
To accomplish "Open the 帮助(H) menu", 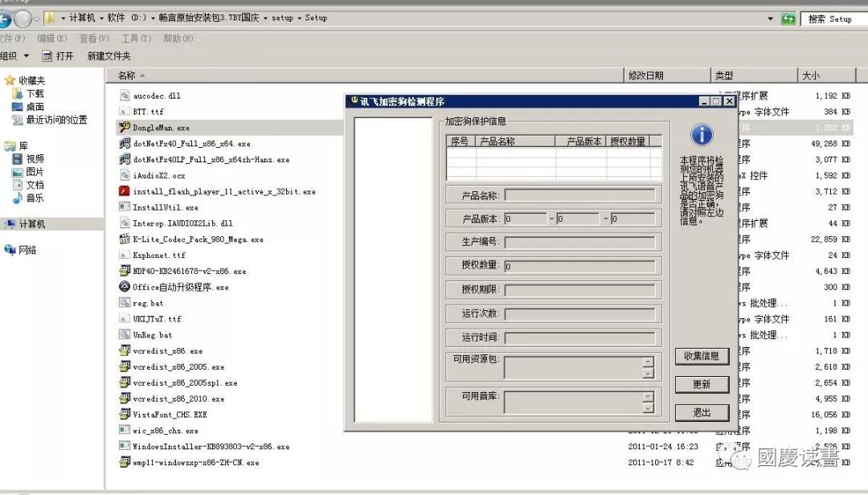I will tap(178, 39).
